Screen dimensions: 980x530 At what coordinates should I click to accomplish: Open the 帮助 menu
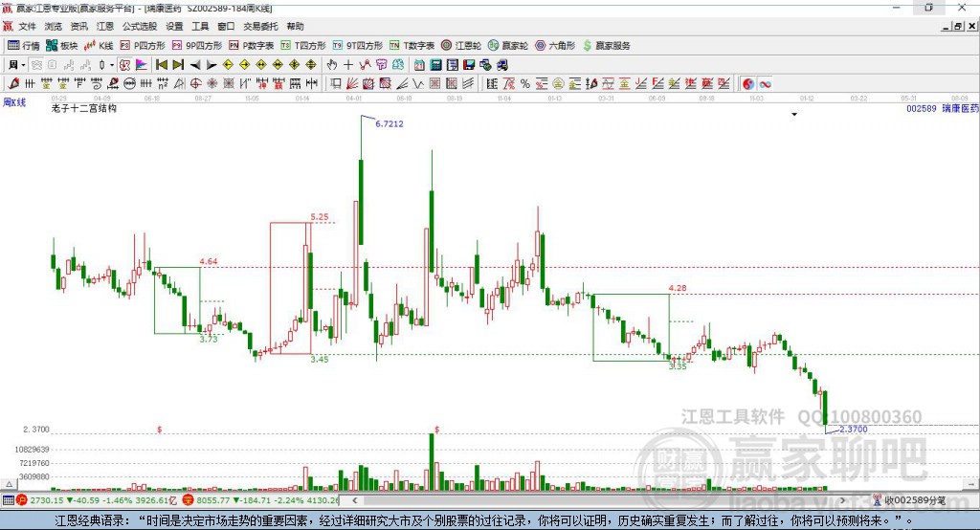point(295,26)
